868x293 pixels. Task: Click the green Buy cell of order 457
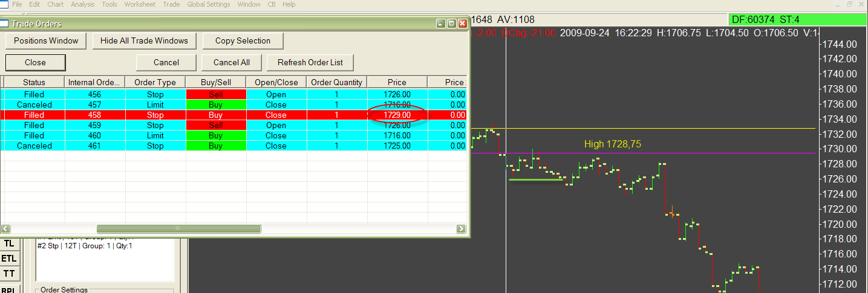click(x=215, y=105)
